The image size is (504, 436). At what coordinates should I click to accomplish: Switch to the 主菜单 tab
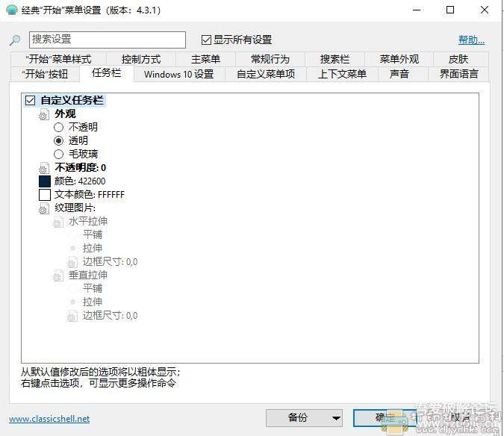point(206,59)
